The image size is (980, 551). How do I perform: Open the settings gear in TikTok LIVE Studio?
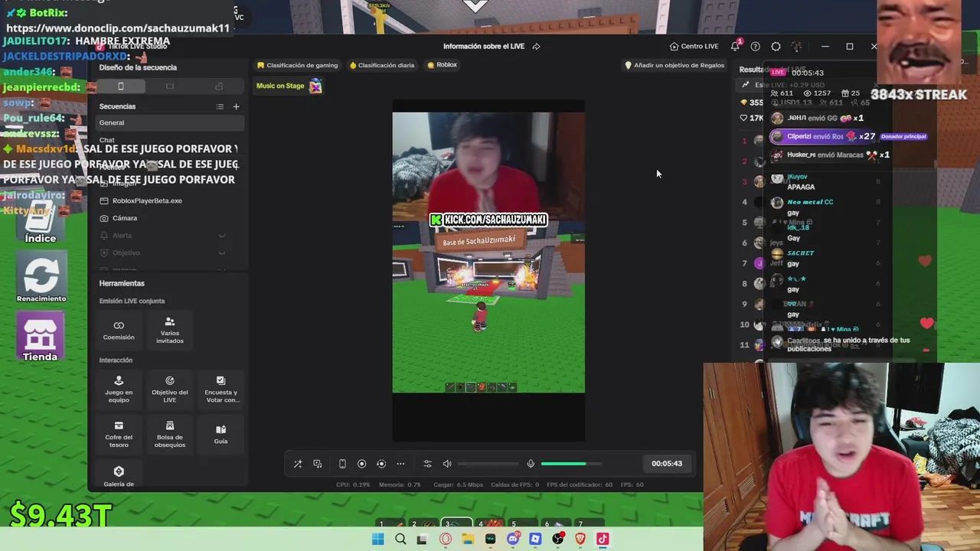776,47
